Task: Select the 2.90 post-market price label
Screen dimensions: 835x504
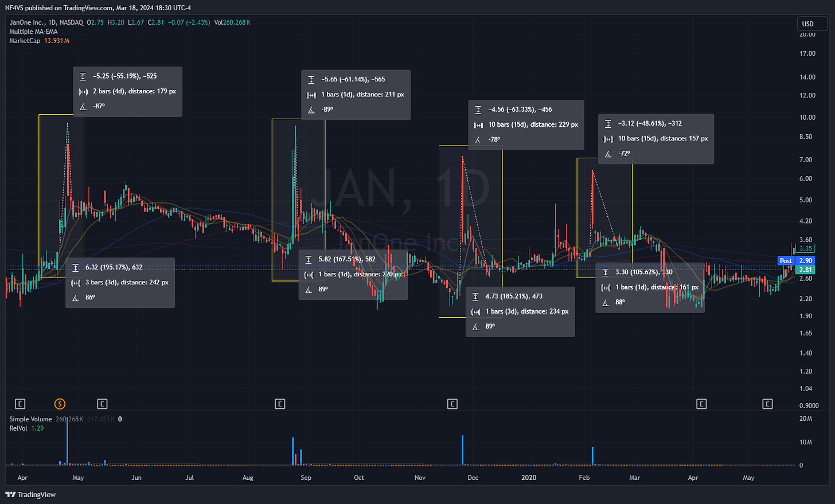Action: click(x=805, y=261)
